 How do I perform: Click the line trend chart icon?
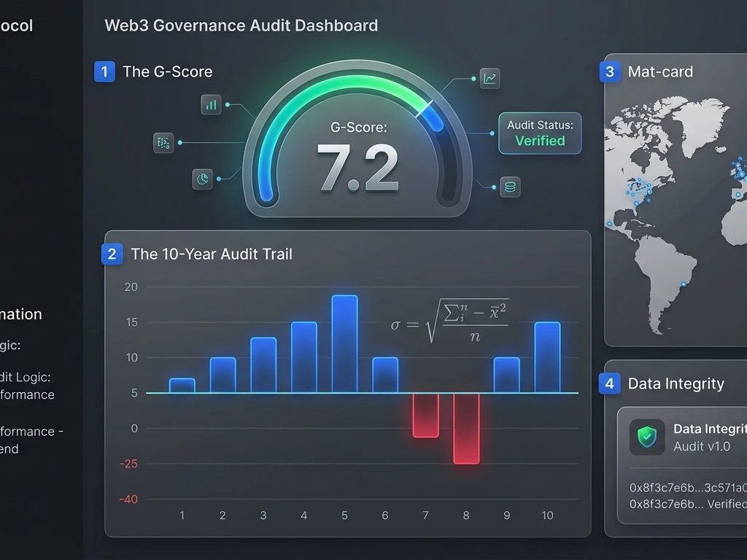click(489, 79)
